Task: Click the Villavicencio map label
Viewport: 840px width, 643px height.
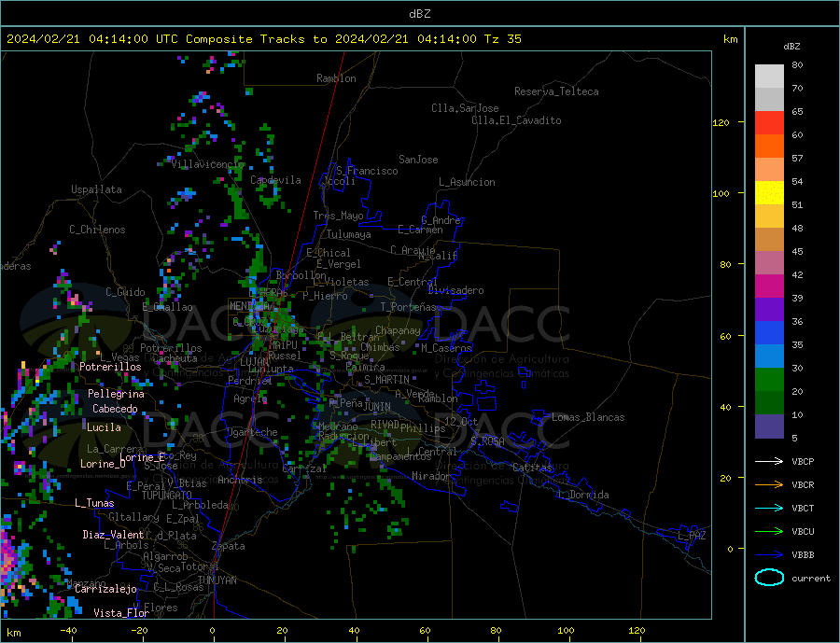Action: (x=208, y=164)
